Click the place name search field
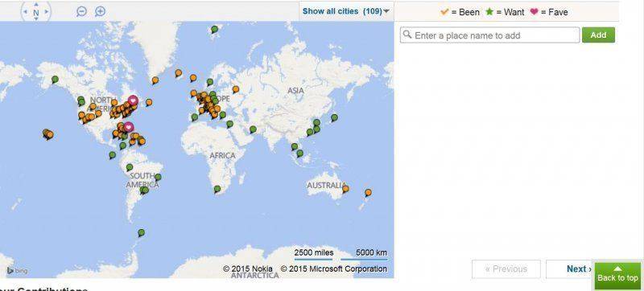The width and height of the screenshot is (644, 291). tap(489, 35)
